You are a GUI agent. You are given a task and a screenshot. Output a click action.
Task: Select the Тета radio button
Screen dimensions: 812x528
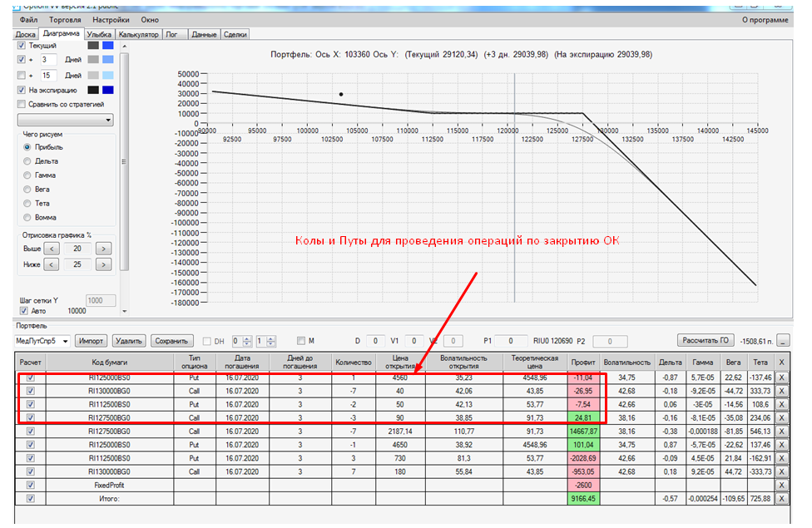pos(27,203)
